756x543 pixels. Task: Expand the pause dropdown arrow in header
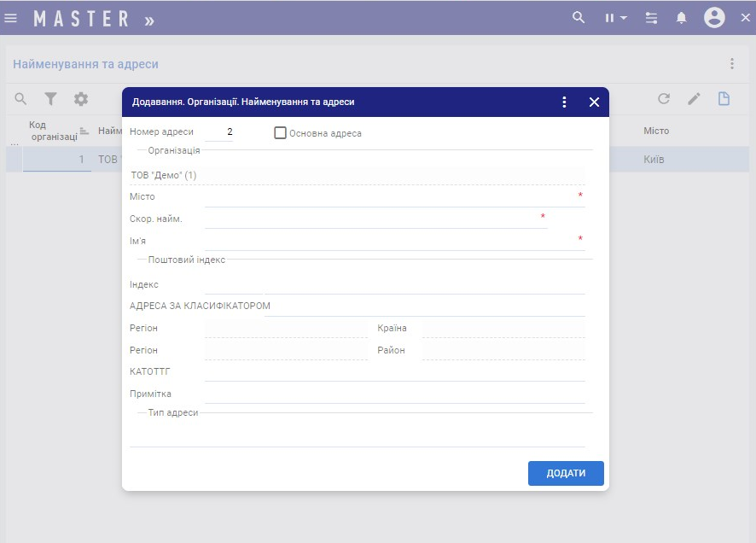tap(624, 18)
